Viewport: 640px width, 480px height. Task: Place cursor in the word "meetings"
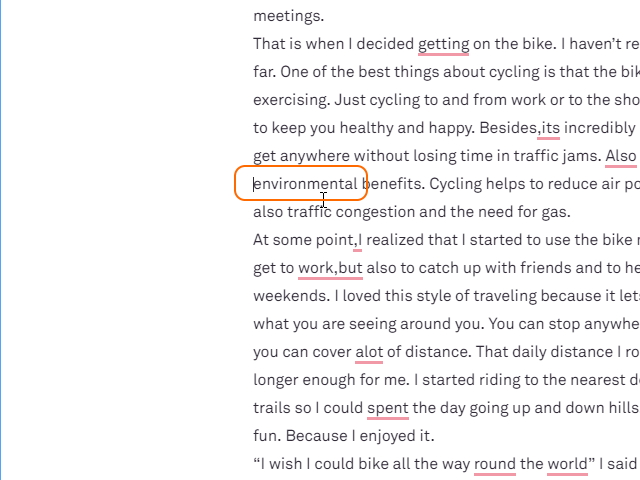tap(288, 16)
